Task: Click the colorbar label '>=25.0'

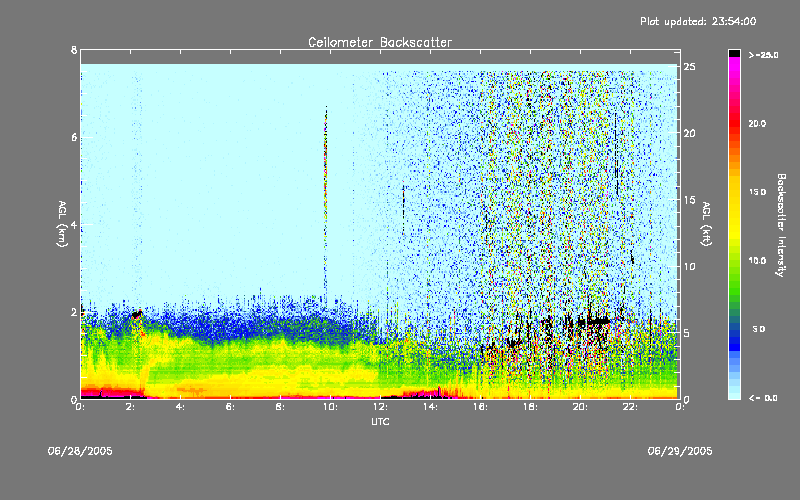Action: coord(763,55)
